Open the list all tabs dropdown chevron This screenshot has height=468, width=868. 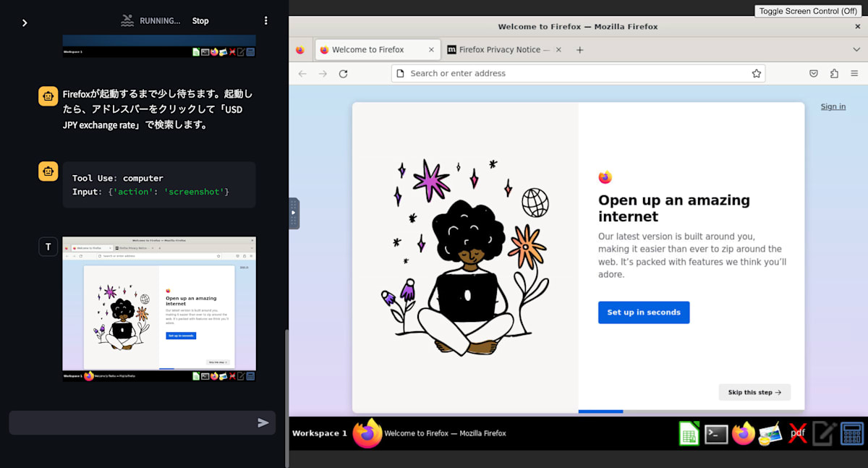[856, 50]
